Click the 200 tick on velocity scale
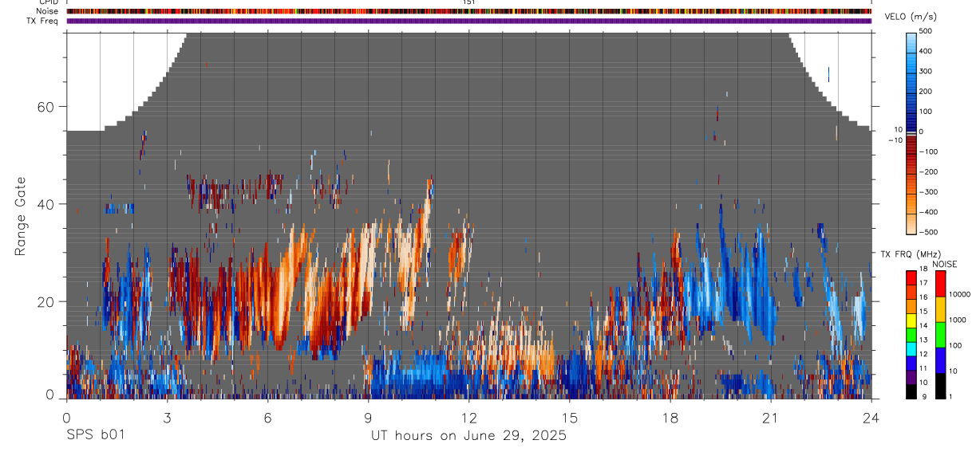980x452 pixels. [x=927, y=92]
